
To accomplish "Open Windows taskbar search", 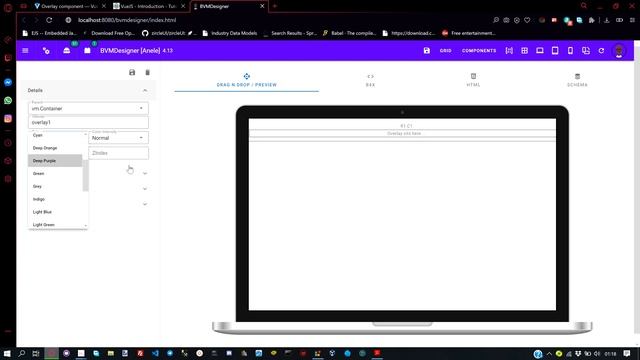I will (22, 353).
